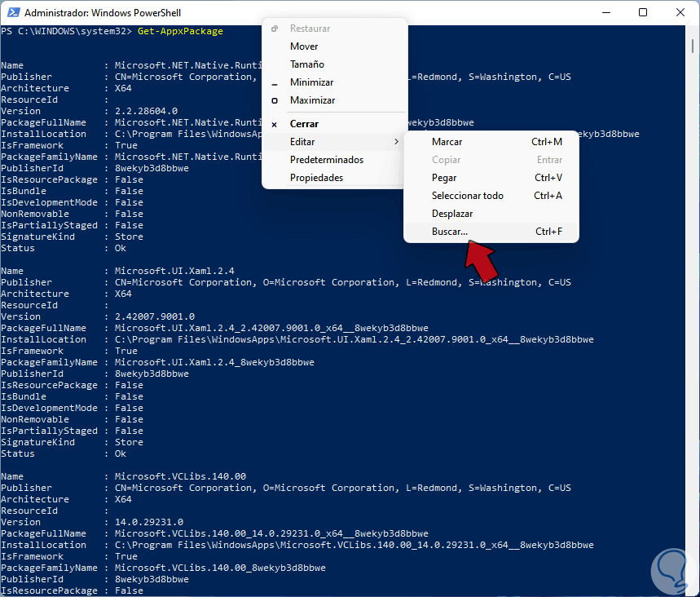Click the Ctrl+F shortcut label beside Buscar
700x597 pixels.
(548, 232)
